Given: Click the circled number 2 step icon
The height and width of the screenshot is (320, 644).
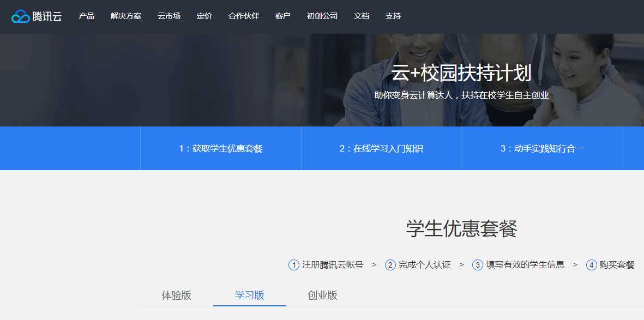Looking at the screenshot, I should pos(390,265).
